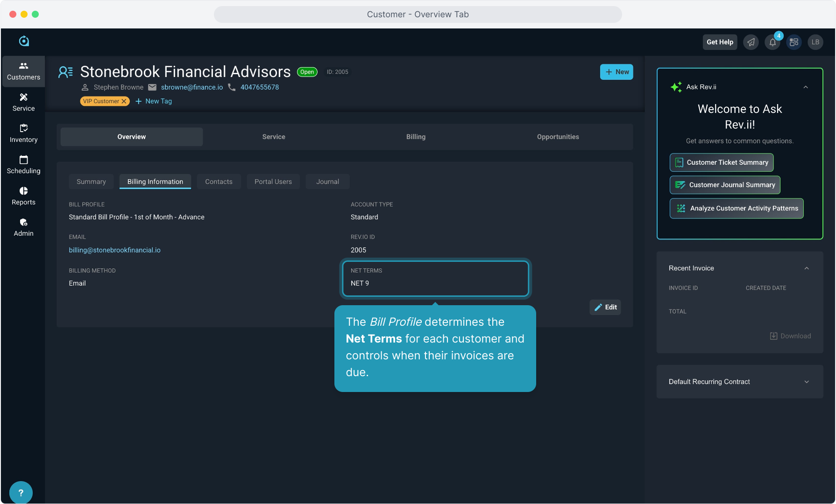Open the dashboard widgets icon
Image resolution: width=836 pixels, height=504 pixels.
(x=794, y=42)
